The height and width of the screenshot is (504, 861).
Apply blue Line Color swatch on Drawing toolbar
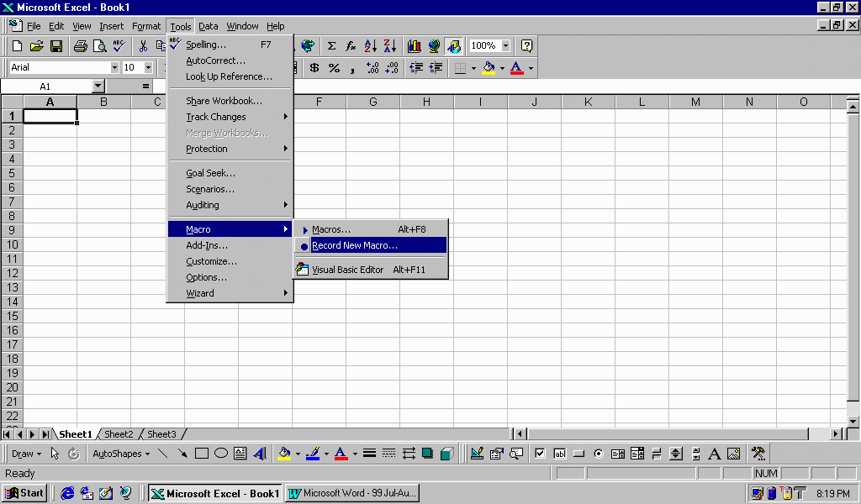point(313,454)
